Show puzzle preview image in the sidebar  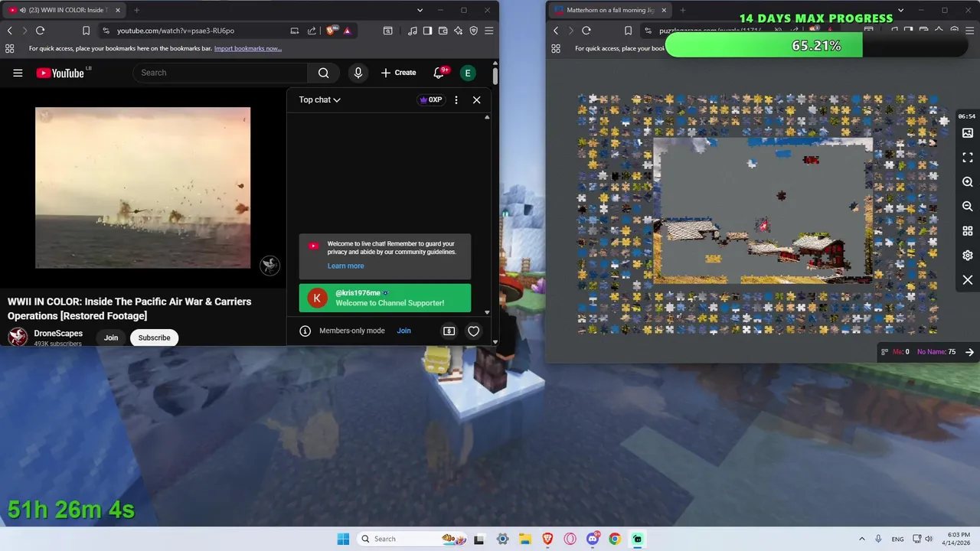[968, 133]
